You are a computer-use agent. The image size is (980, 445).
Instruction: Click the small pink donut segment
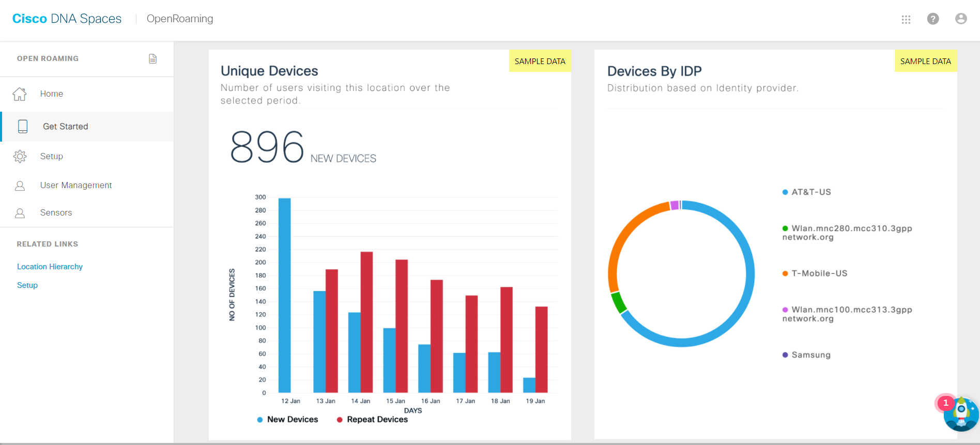[x=674, y=205]
